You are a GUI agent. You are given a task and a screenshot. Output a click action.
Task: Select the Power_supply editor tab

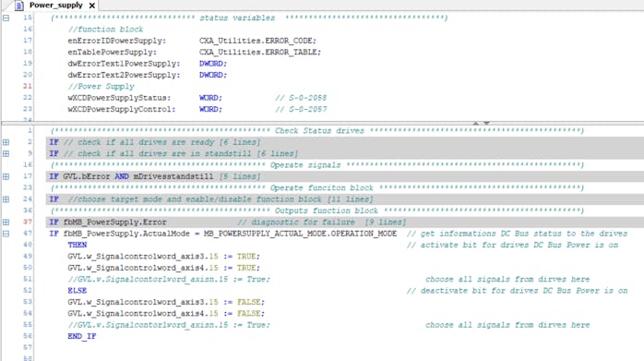pyautogui.click(x=56, y=6)
